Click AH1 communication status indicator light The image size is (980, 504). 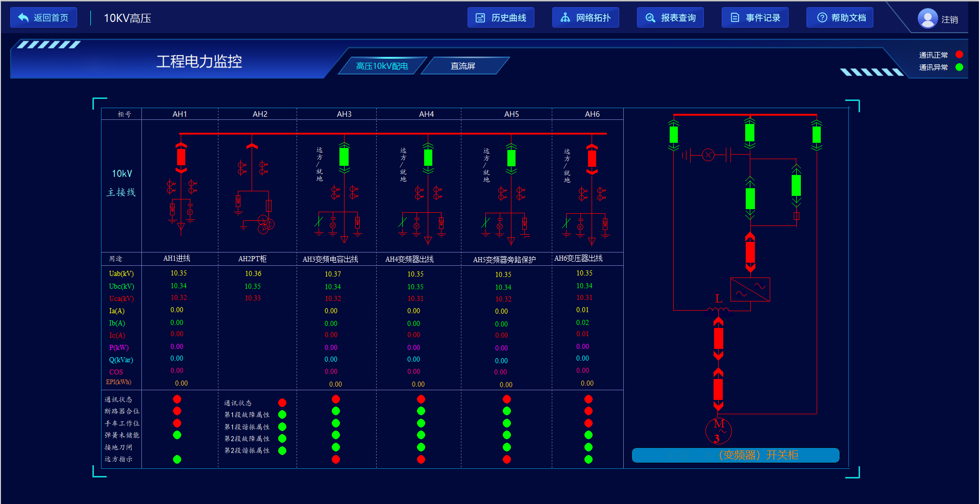click(x=177, y=399)
